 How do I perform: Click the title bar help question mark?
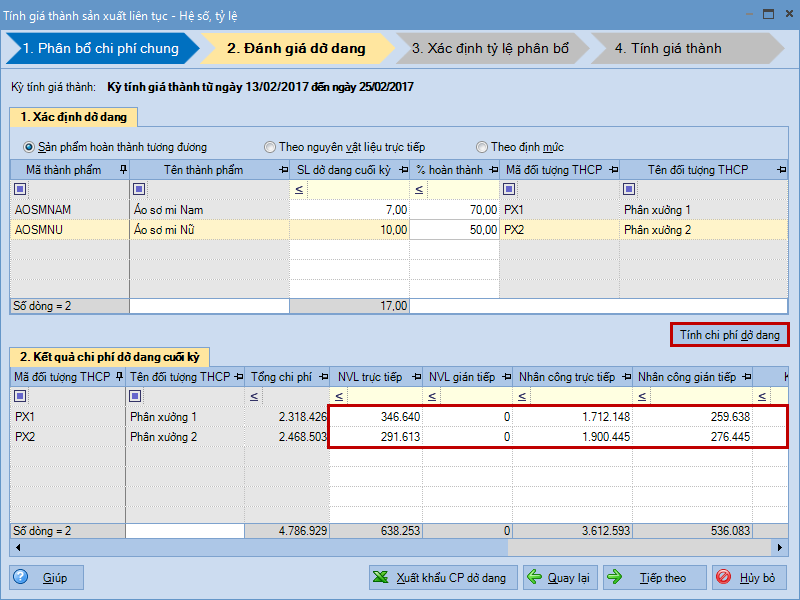[x=742, y=15]
